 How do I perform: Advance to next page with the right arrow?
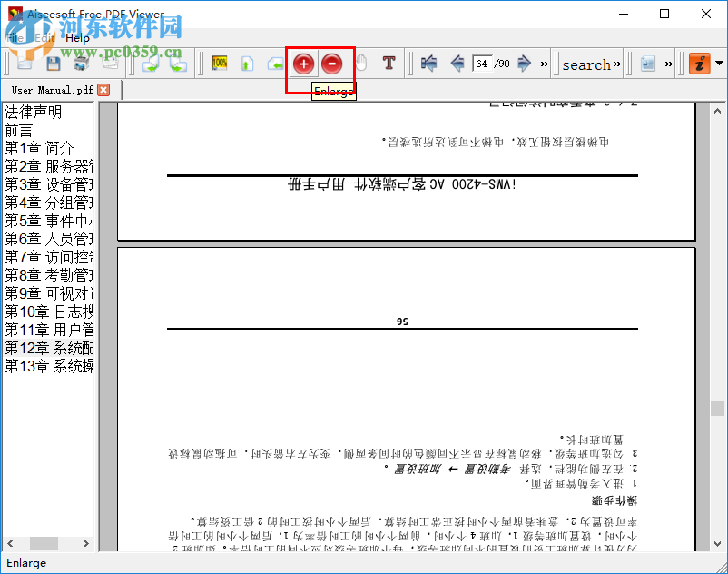click(525, 64)
